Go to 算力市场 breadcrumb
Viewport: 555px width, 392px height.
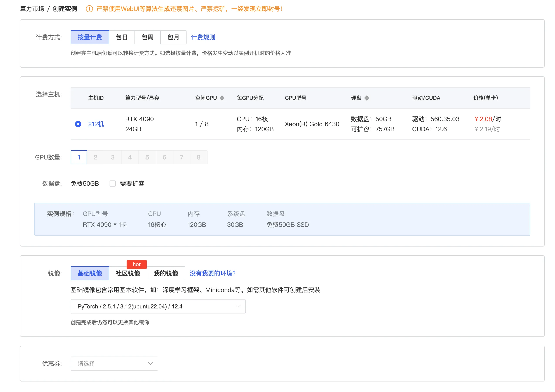[32, 9]
